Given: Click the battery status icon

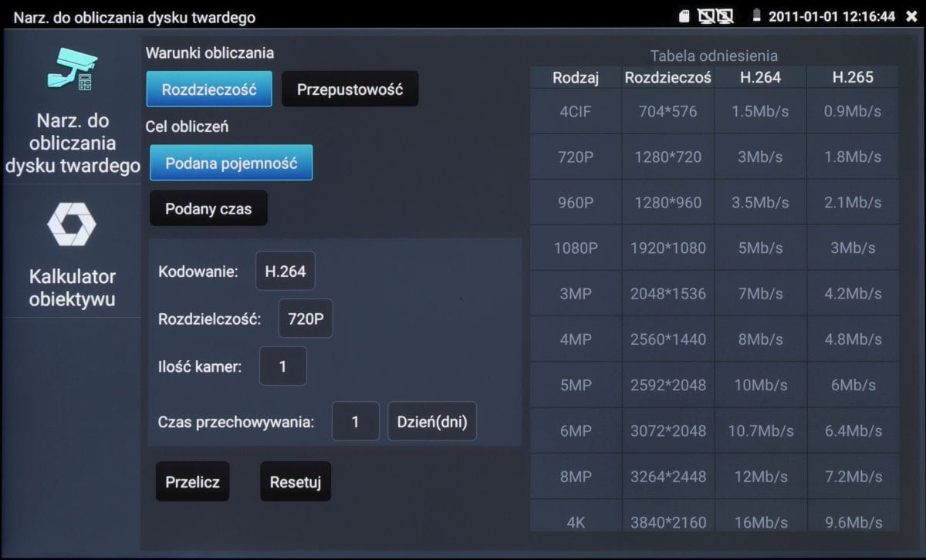Looking at the screenshot, I should click(x=756, y=16).
